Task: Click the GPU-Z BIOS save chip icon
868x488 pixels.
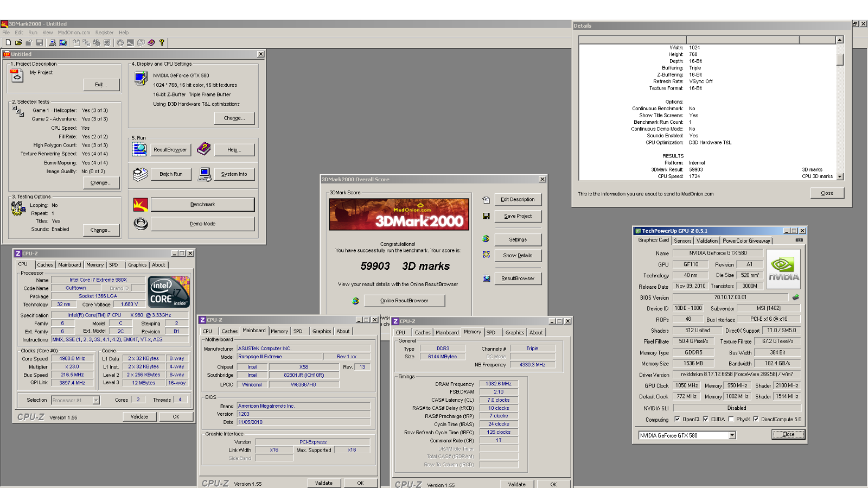Action: [796, 297]
